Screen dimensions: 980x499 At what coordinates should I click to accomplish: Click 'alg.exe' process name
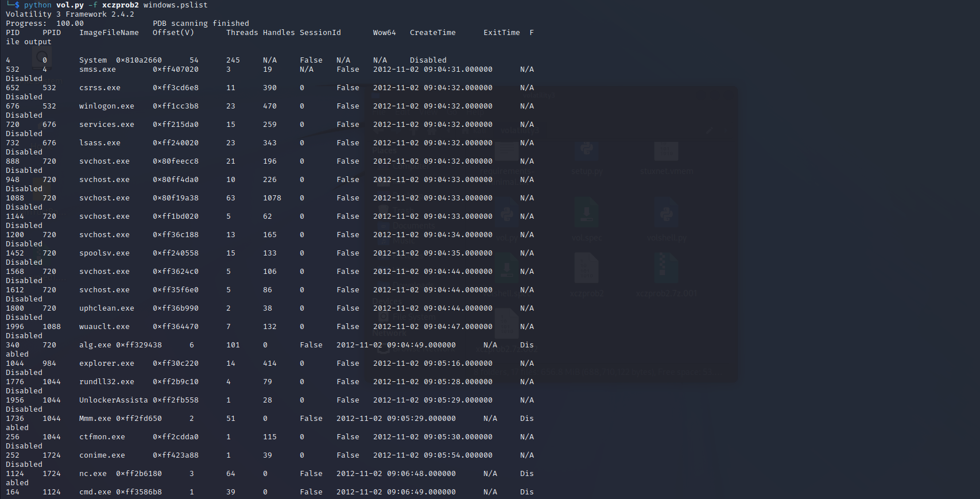pos(95,345)
